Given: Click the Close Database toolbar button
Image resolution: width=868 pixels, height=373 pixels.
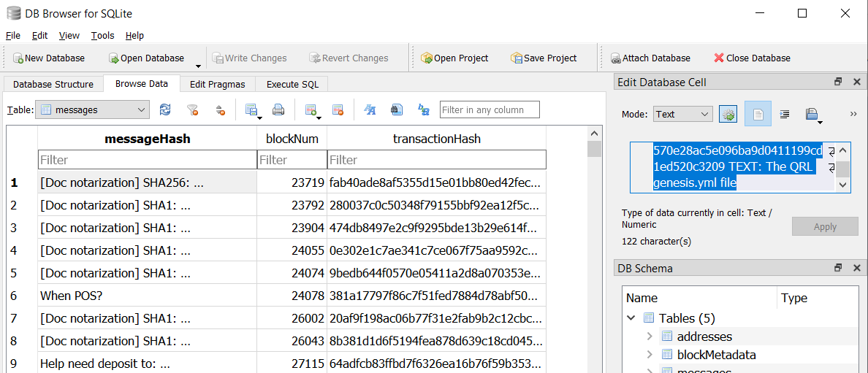Looking at the screenshot, I should point(753,58).
